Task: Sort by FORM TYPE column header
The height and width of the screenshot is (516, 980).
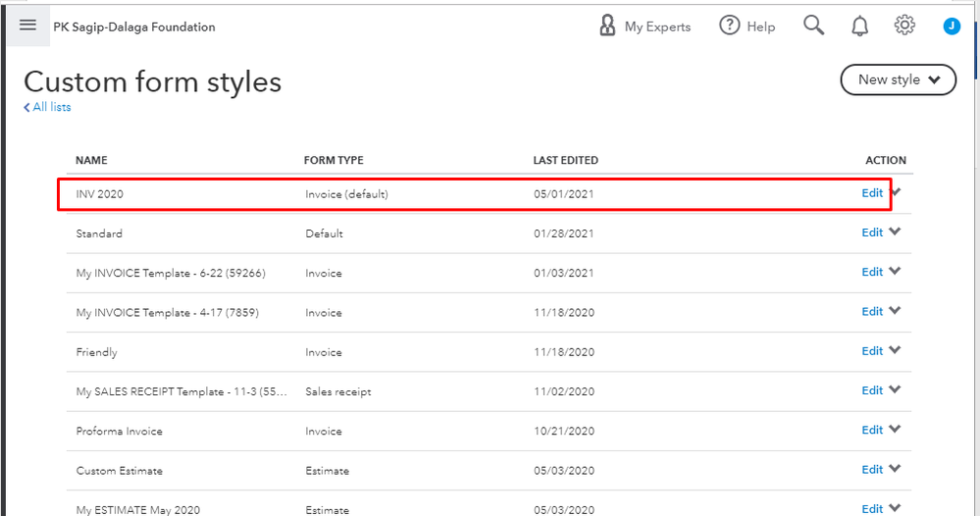Action: coord(334,160)
